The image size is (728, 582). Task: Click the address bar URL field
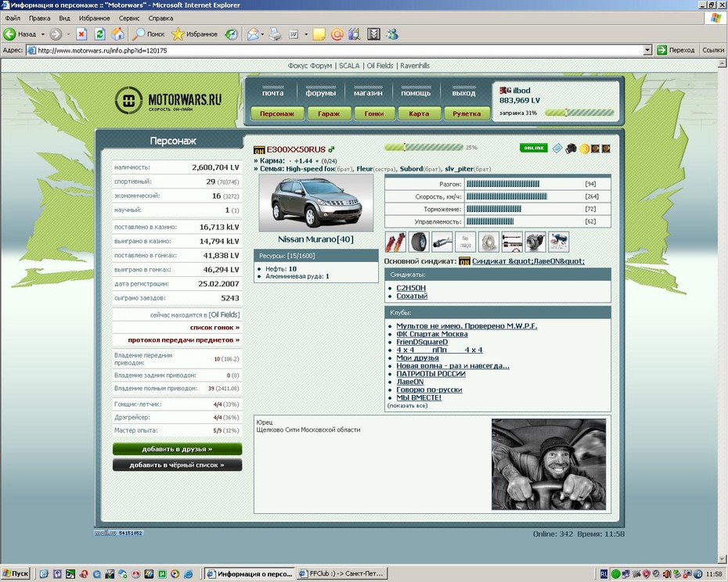[x=340, y=50]
